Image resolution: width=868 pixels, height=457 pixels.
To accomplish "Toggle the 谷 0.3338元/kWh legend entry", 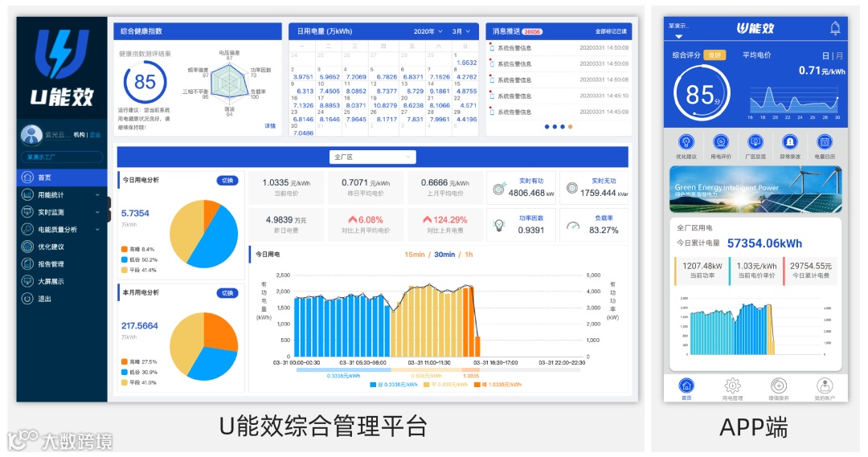I will [394, 385].
